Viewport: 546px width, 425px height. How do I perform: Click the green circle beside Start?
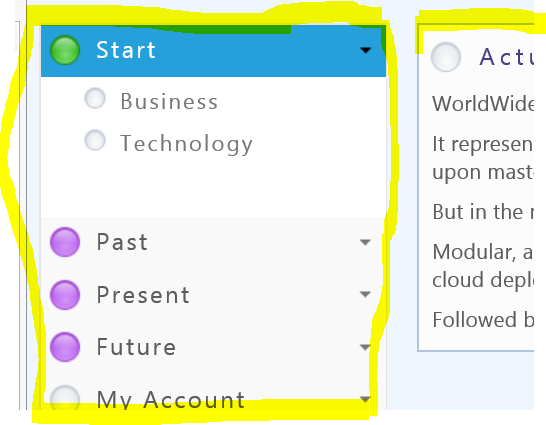[x=65, y=50]
